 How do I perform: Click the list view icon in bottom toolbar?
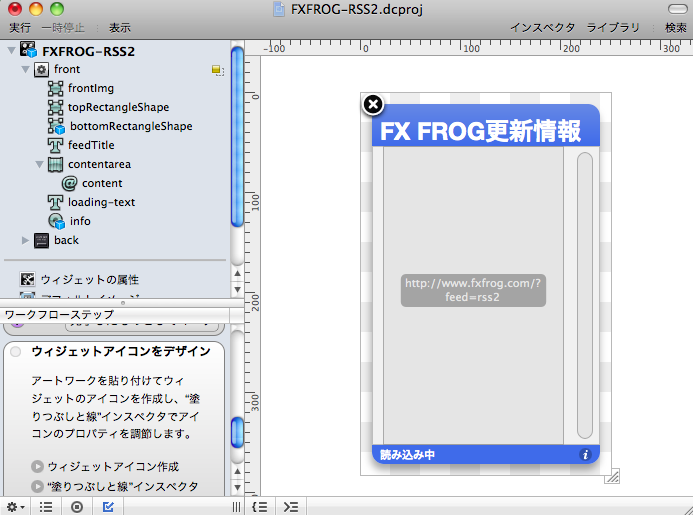pos(46,506)
